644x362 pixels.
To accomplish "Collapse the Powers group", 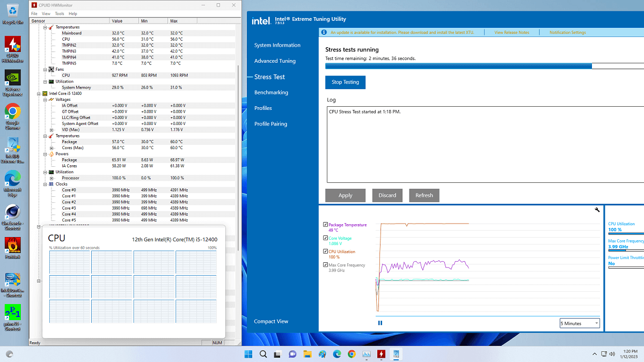I will coord(45,154).
